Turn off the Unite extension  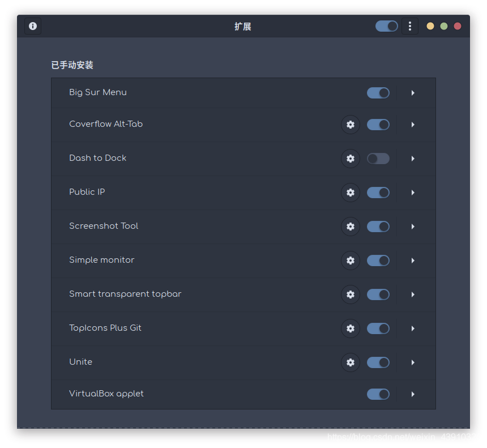pos(378,362)
